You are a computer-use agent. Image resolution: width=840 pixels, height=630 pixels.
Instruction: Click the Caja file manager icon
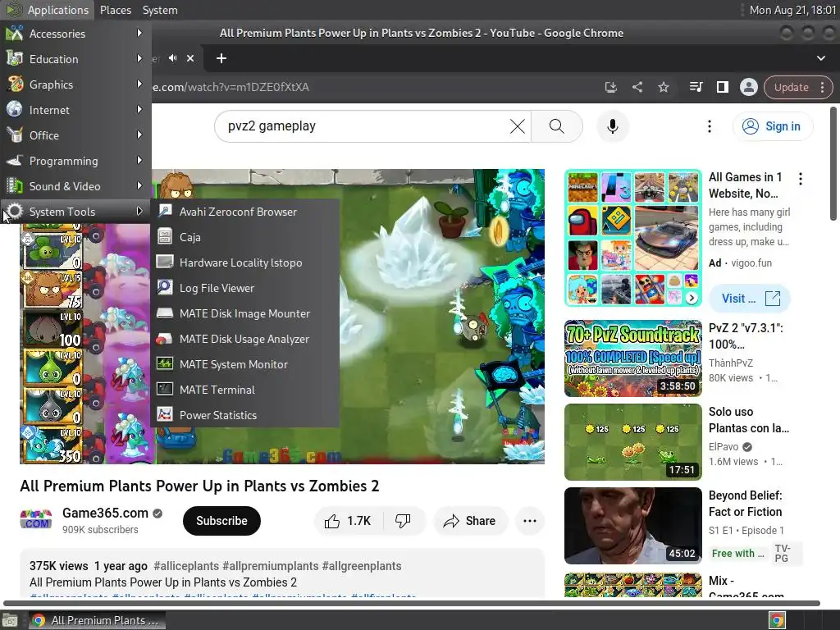164,237
